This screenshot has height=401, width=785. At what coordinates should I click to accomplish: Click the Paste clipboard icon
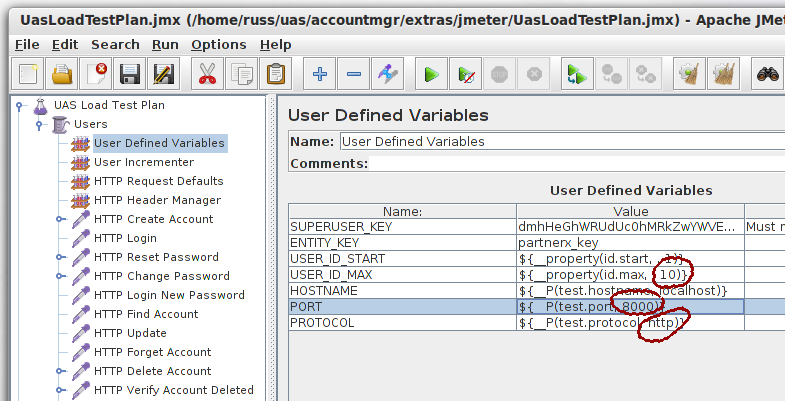[x=275, y=74]
